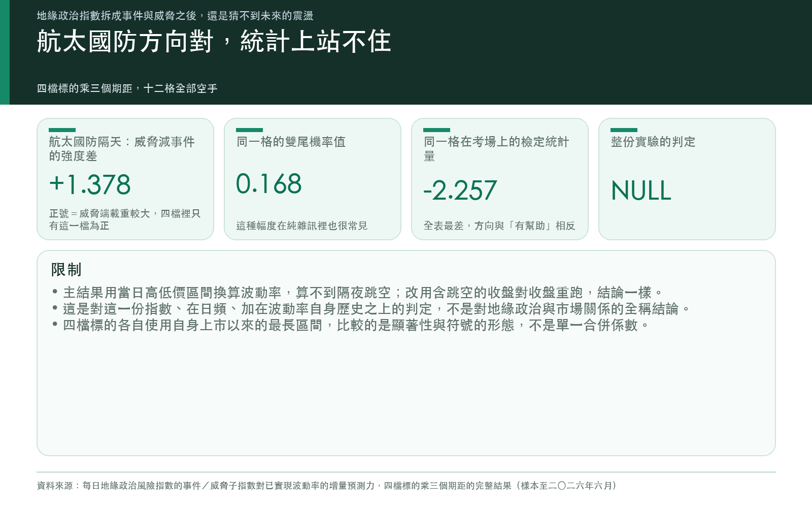Select the value -2.257
Screen dimensions: 812x508
tap(460, 190)
